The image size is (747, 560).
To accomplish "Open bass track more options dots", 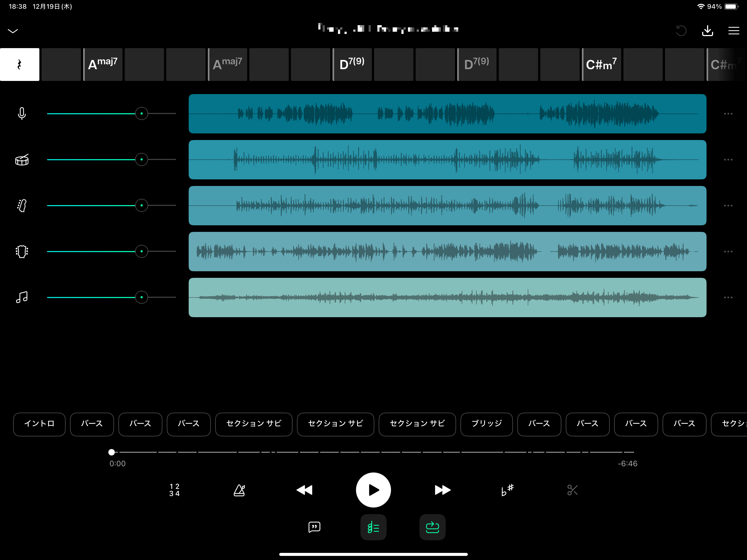I will click(x=728, y=206).
